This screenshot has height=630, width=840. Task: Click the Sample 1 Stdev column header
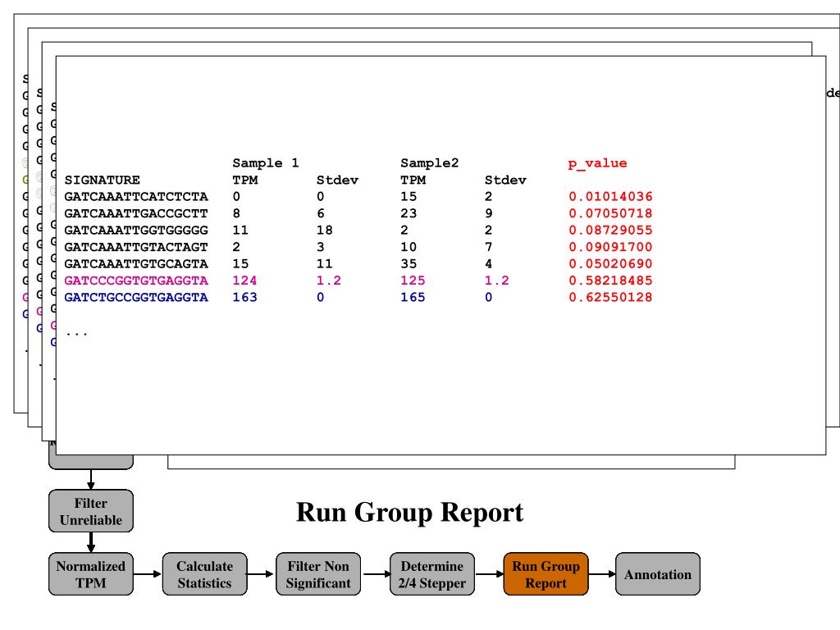(x=337, y=180)
